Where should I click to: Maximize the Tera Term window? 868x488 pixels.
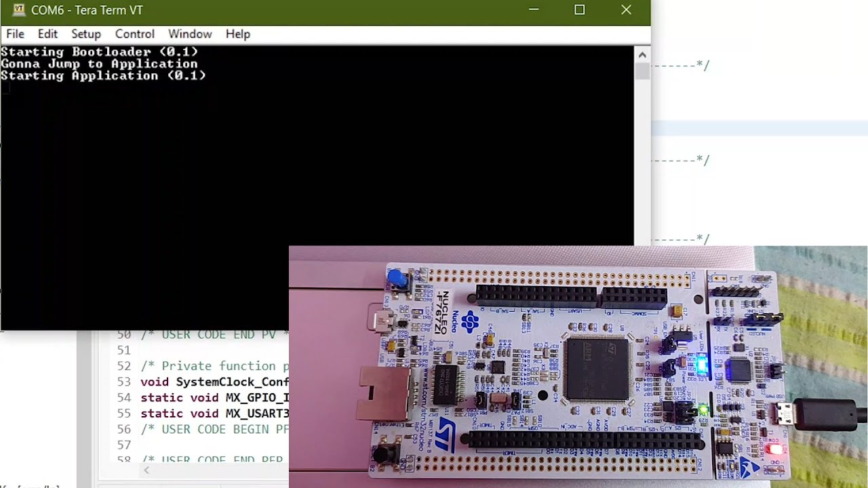580,10
